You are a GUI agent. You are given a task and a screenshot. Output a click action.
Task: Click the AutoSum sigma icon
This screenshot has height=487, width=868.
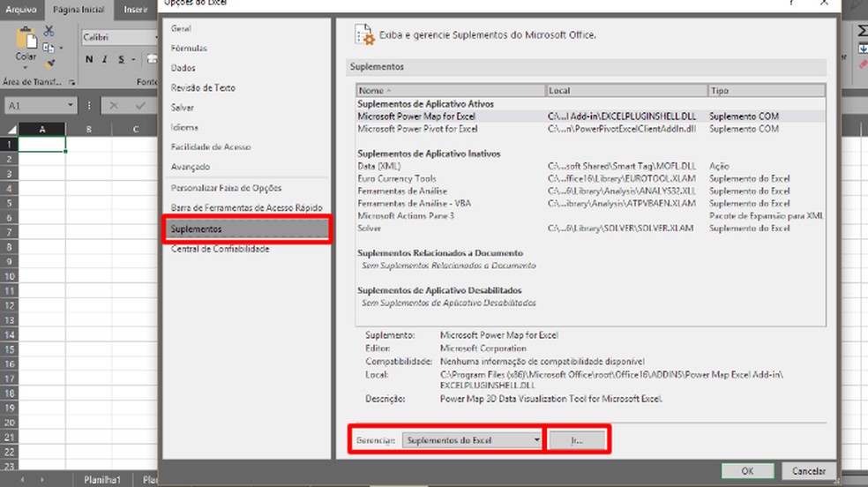coord(863,31)
